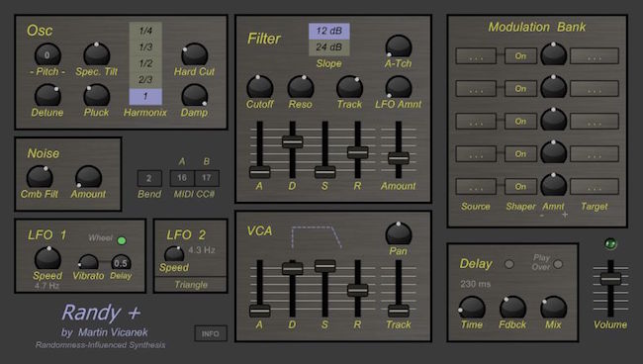The width and height of the screenshot is (643, 364).
Task: Click the Bend range value field
Action: coord(149,178)
